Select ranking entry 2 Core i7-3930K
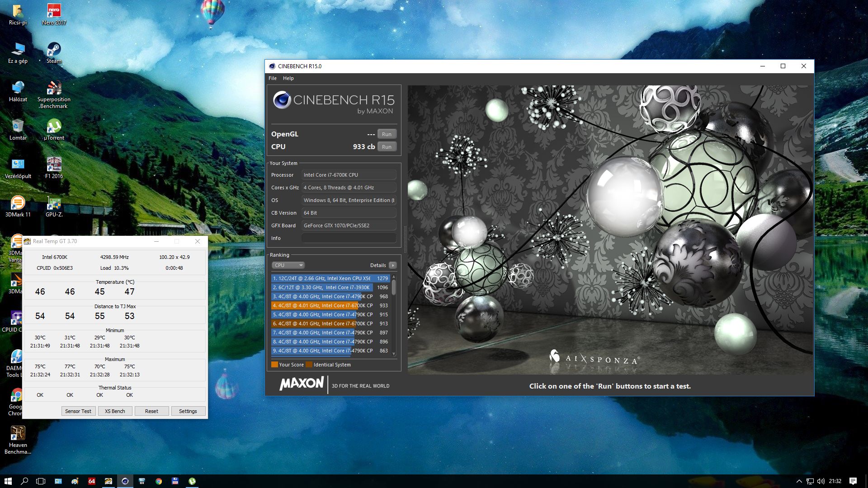Viewport: 868px width, 488px height. tap(330, 287)
